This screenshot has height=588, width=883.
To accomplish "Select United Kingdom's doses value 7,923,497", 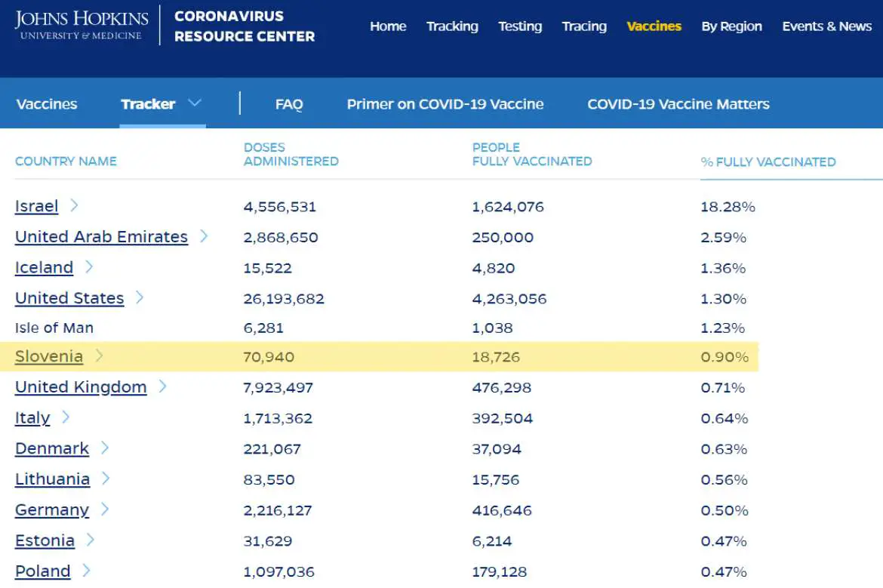I will [278, 387].
